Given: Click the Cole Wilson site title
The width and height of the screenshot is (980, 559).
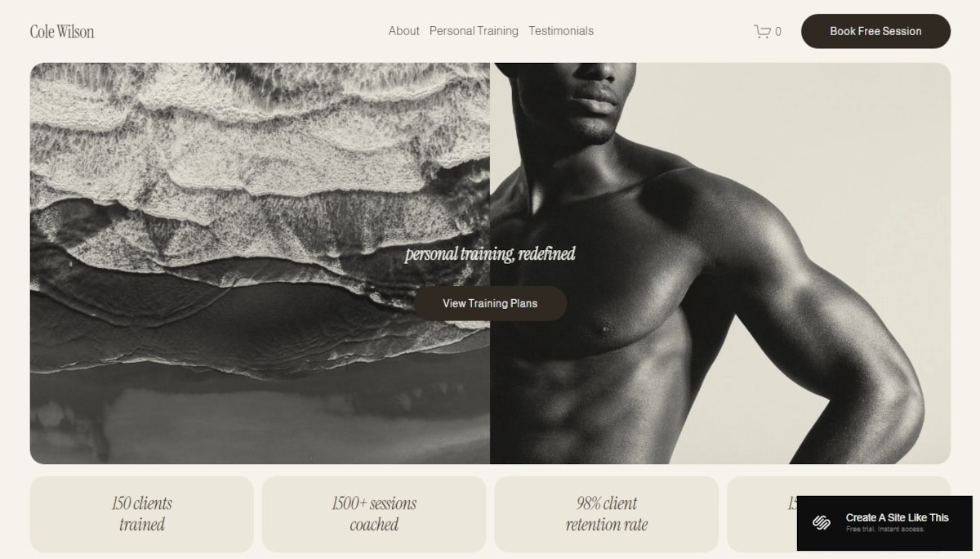Looking at the screenshot, I should [x=62, y=31].
